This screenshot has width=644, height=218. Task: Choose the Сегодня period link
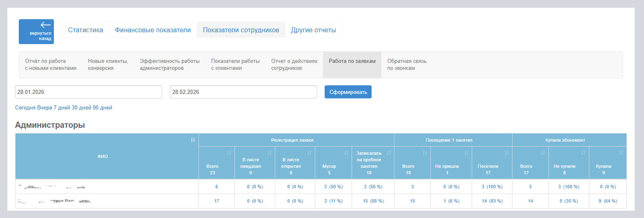pos(25,108)
